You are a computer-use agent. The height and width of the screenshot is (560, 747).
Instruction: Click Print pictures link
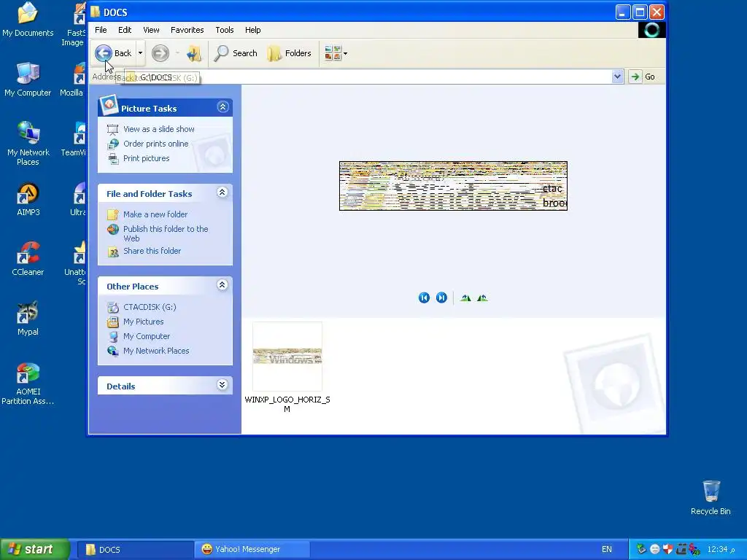(x=146, y=158)
